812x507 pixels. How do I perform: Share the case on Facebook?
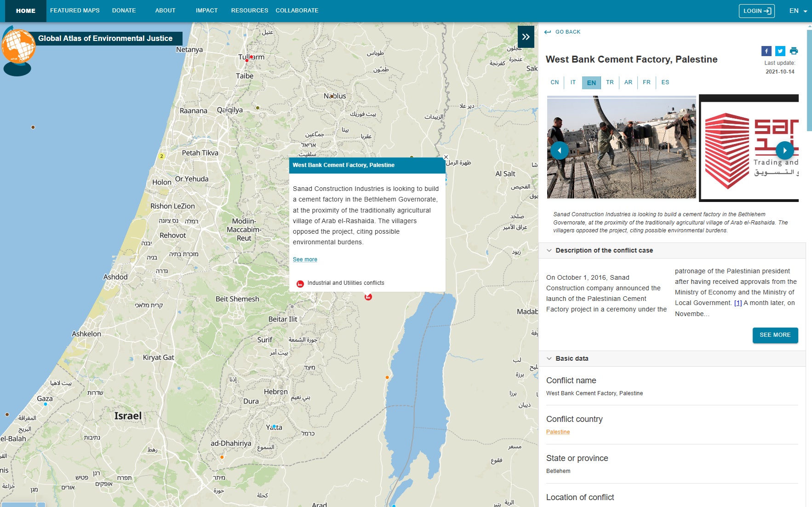(766, 51)
